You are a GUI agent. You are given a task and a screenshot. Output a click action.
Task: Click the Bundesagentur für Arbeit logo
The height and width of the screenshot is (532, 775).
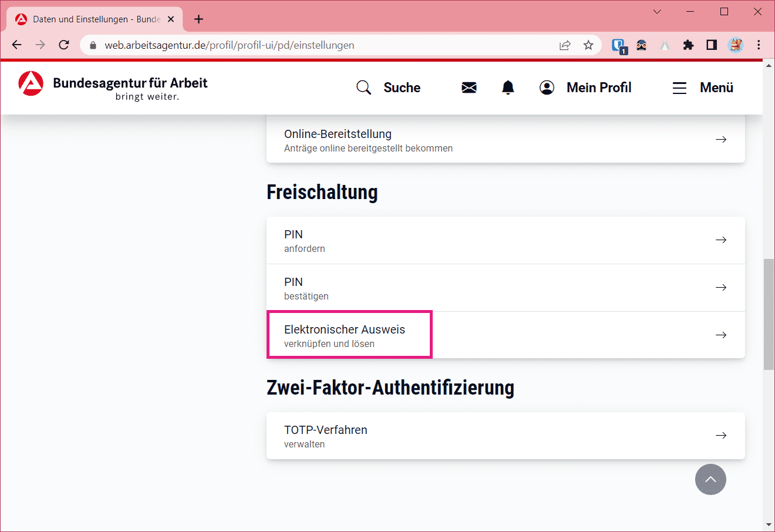pos(31,84)
